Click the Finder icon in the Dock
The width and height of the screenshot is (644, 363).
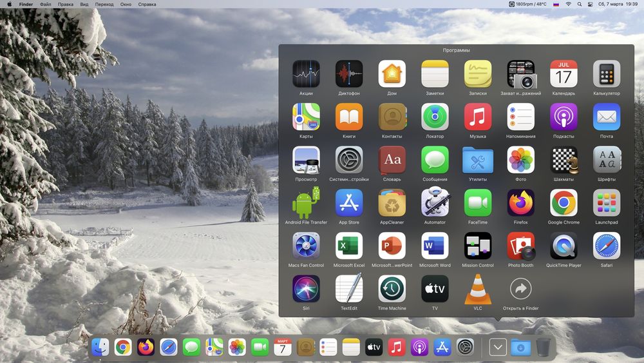pos(100,348)
